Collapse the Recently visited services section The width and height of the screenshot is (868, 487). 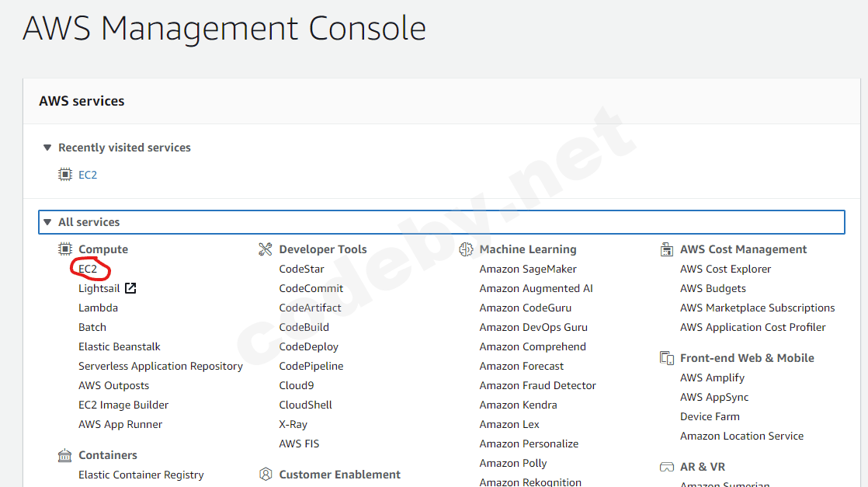click(x=47, y=148)
